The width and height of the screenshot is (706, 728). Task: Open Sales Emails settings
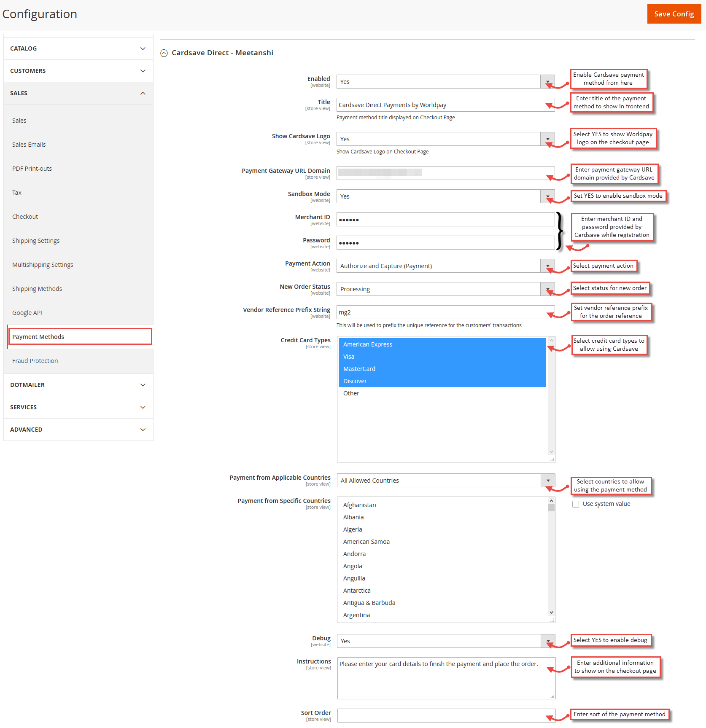pos(29,145)
